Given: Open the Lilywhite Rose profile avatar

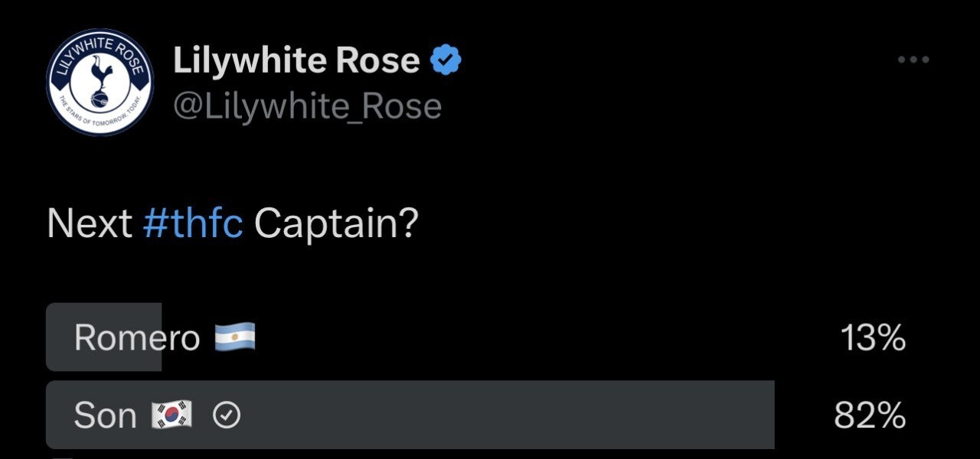Looking at the screenshot, I should click(100, 83).
